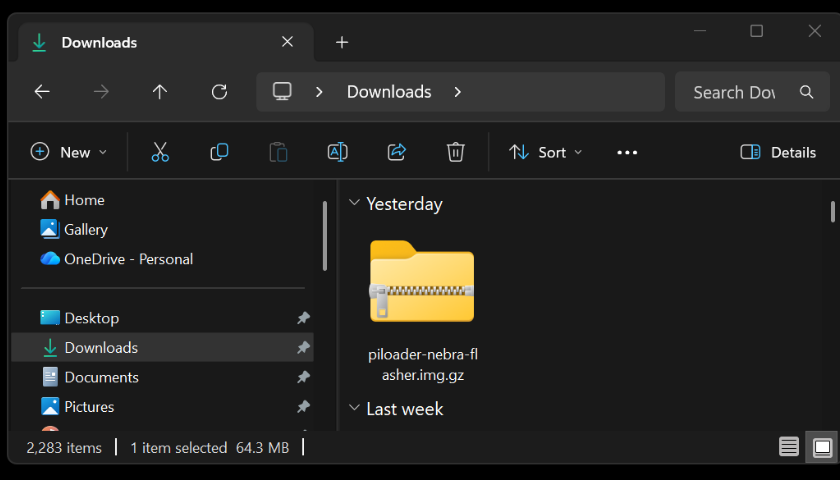Click the file list vertical scrollbar

(832, 211)
